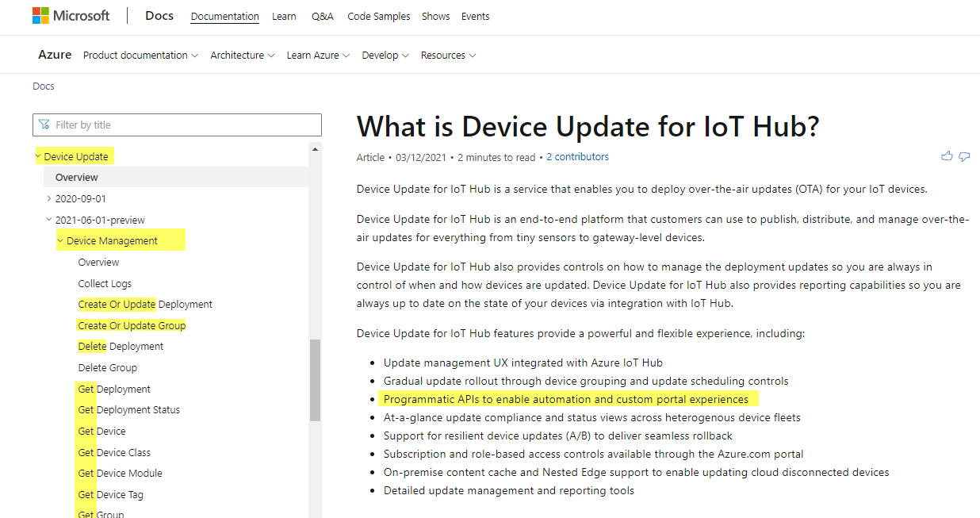Give the article a thumbs down
Image resolution: width=980 pixels, height=518 pixels.
coord(964,157)
